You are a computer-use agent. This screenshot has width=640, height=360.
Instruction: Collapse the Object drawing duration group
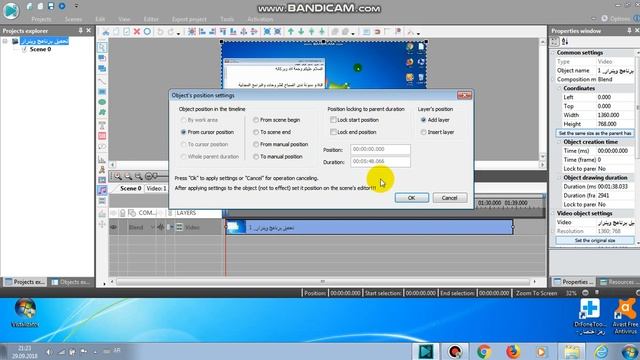coord(560,178)
